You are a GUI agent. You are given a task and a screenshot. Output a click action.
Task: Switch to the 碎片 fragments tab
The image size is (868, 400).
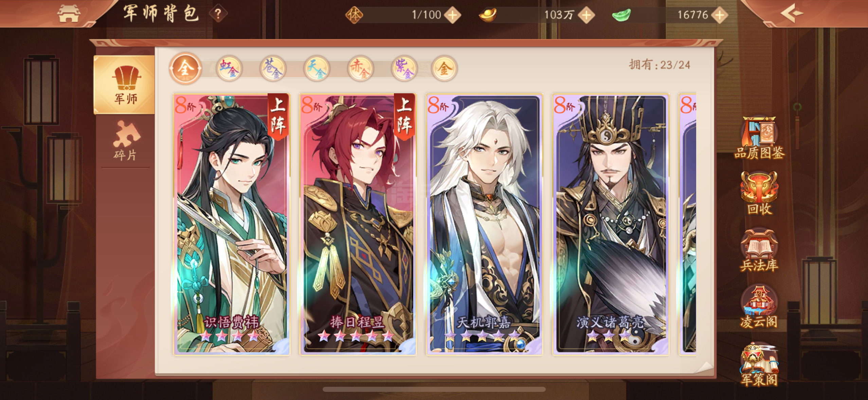(125, 141)
